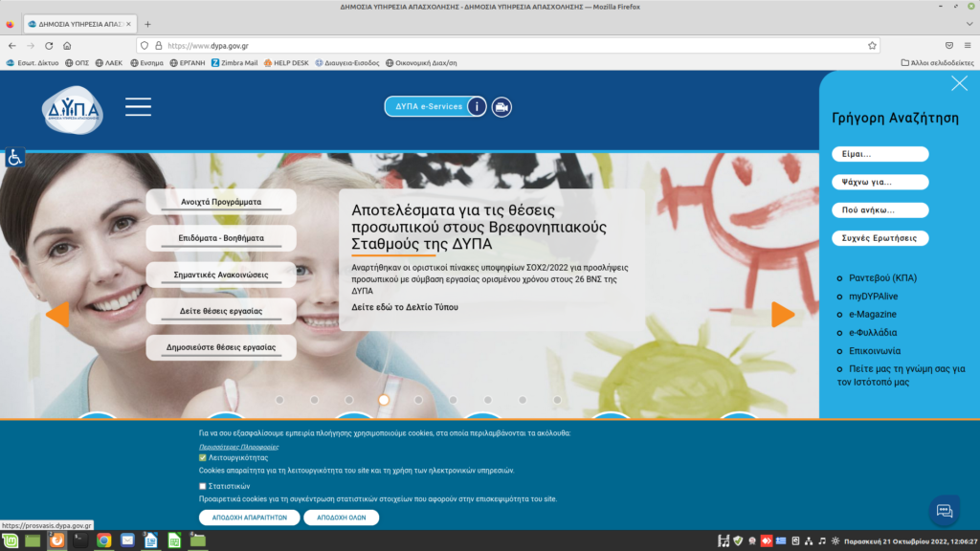Bookmark this page with the star
The height and width of the screenshot is (551, 980).
click(x=872, y=46)
